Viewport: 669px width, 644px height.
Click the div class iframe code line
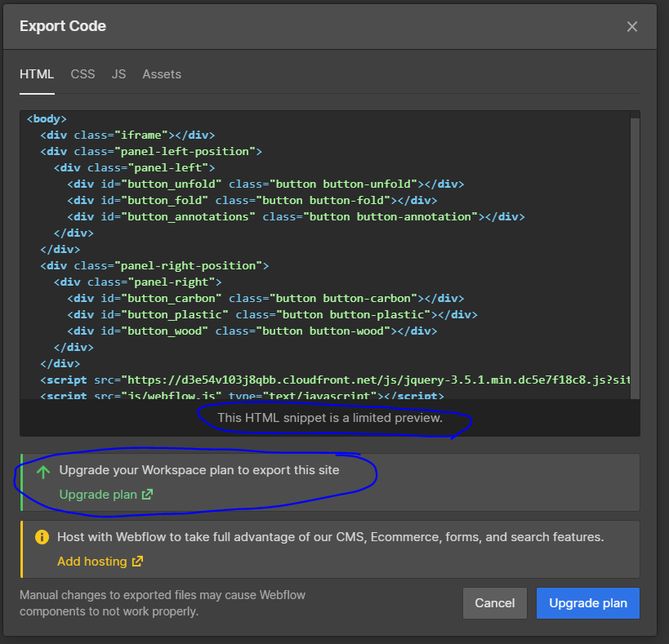[127, 135]
